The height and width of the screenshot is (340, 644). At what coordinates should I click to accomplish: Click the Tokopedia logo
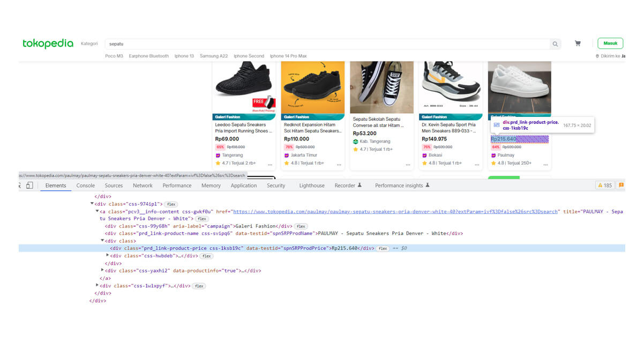[48, 43]
